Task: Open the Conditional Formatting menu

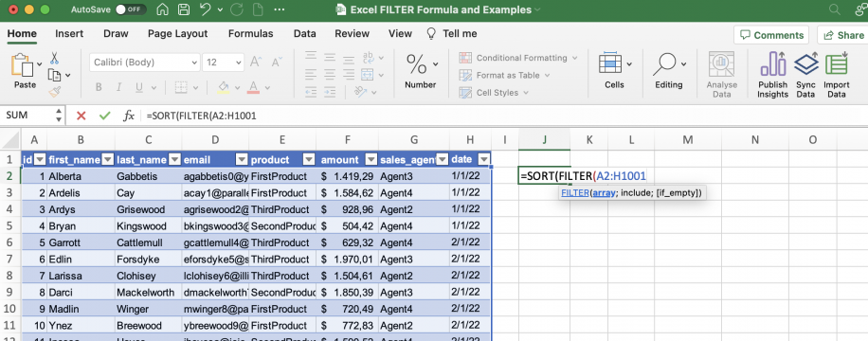Action: 518,58
